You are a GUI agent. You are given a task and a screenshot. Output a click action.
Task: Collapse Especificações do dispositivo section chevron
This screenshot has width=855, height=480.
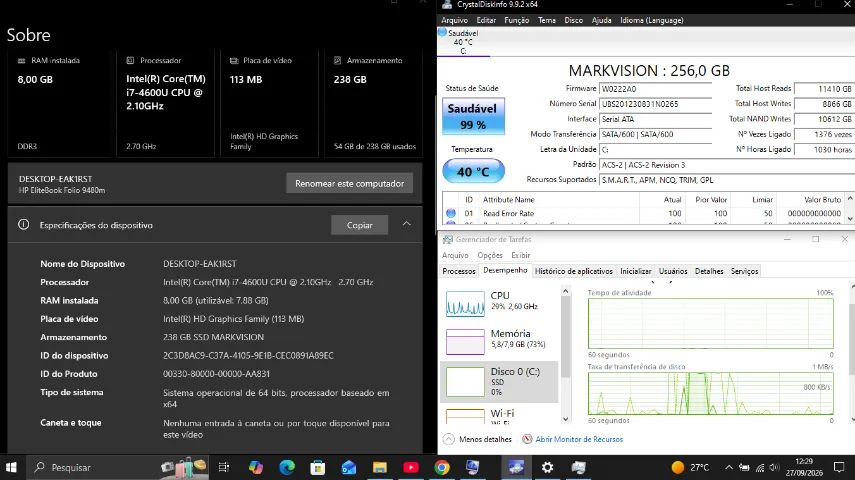(407, 224)
